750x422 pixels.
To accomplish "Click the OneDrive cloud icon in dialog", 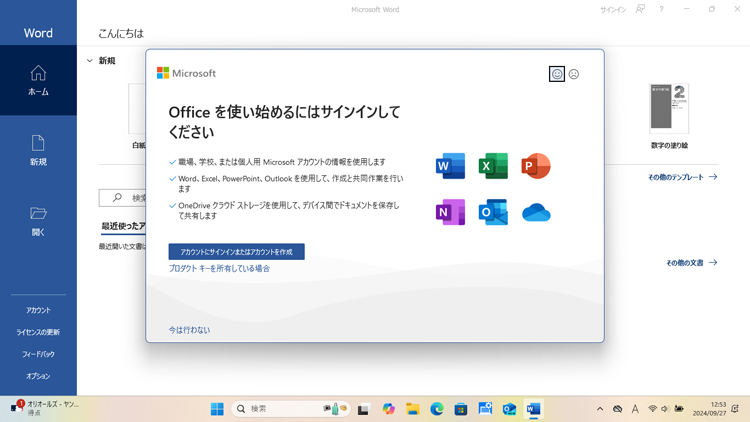I will pyautogui.click(x=536, y=213).
